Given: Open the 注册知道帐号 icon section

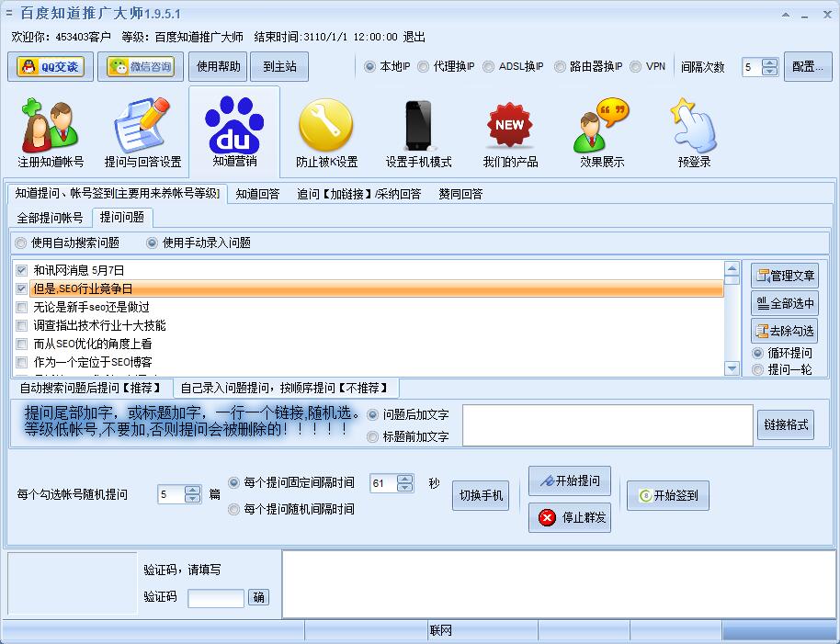Looking at the screenshot, I should point(51,133).
